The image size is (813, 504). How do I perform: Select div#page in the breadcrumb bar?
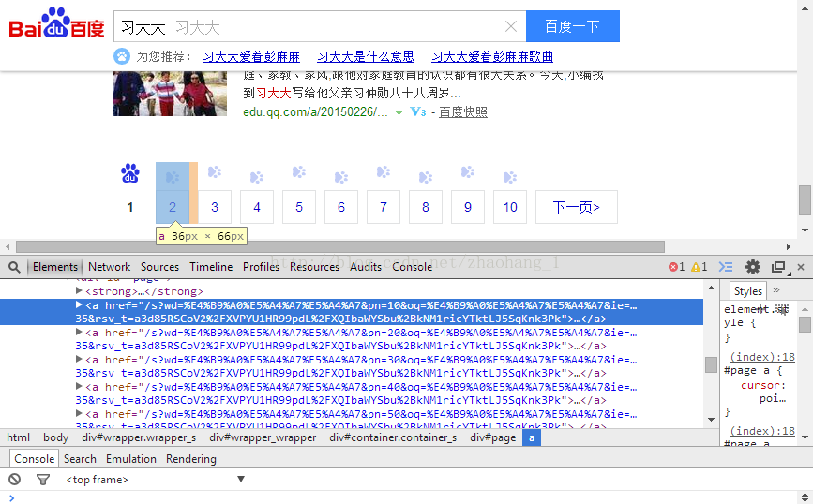coord(492,437)
